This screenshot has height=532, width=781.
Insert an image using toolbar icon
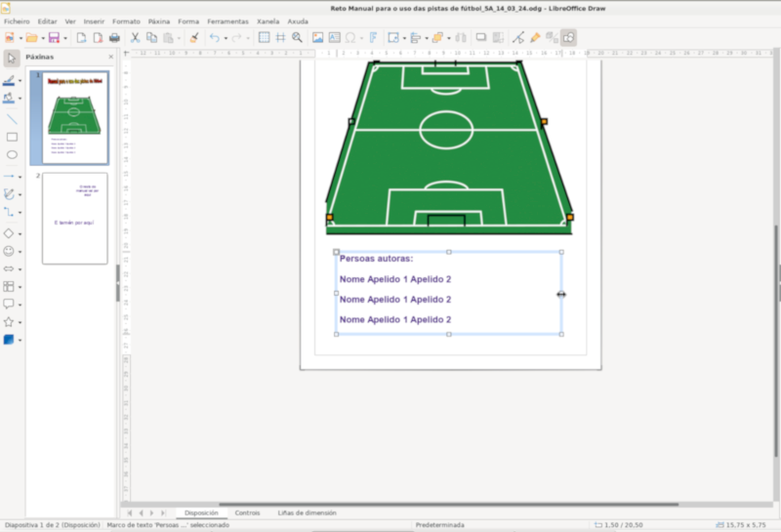coord(317,37)
